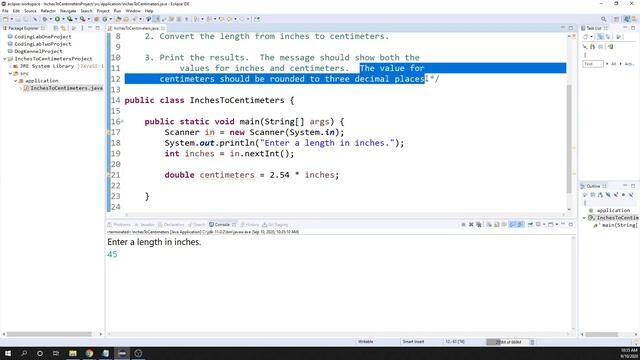Select the Outline tab
Viewport: 640px width, 360px height.
[x=593, y=186]
